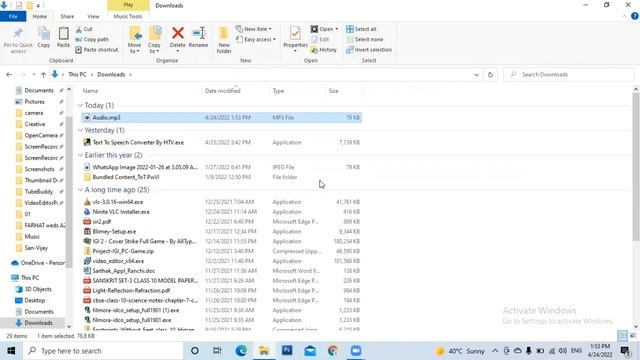Click the file list vertical scrollbar

(636, 167)
